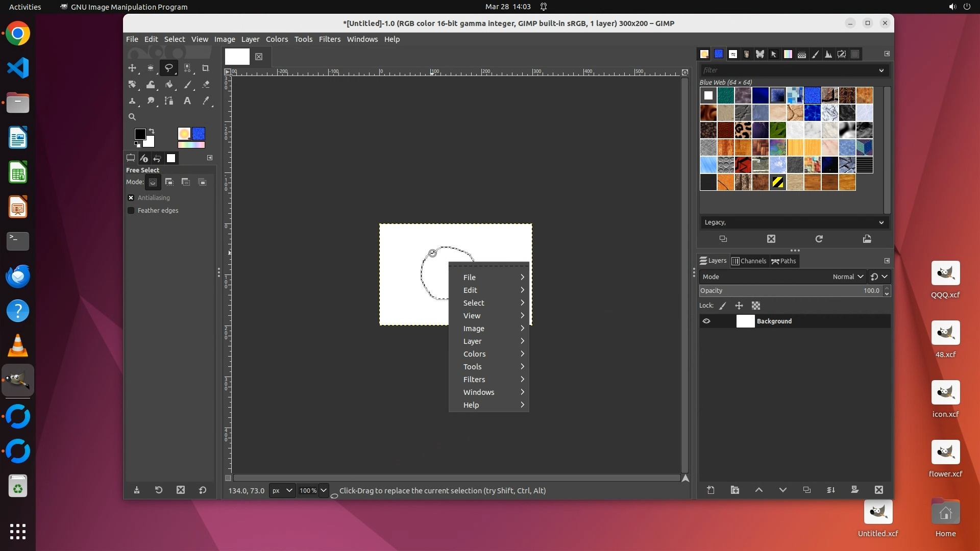Expand the Legacy pattern tag dropdown

click(881, 222)
